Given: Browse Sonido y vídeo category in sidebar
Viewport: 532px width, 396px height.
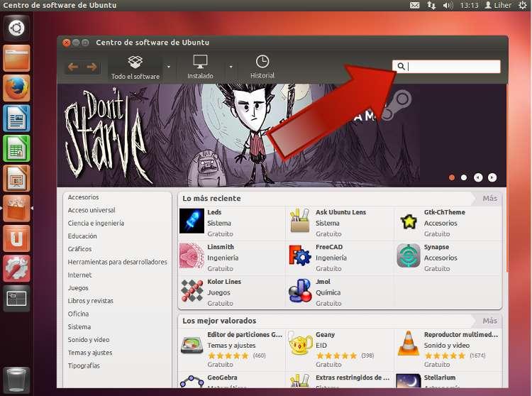Looking at the screenshot, I should (88, 340).
